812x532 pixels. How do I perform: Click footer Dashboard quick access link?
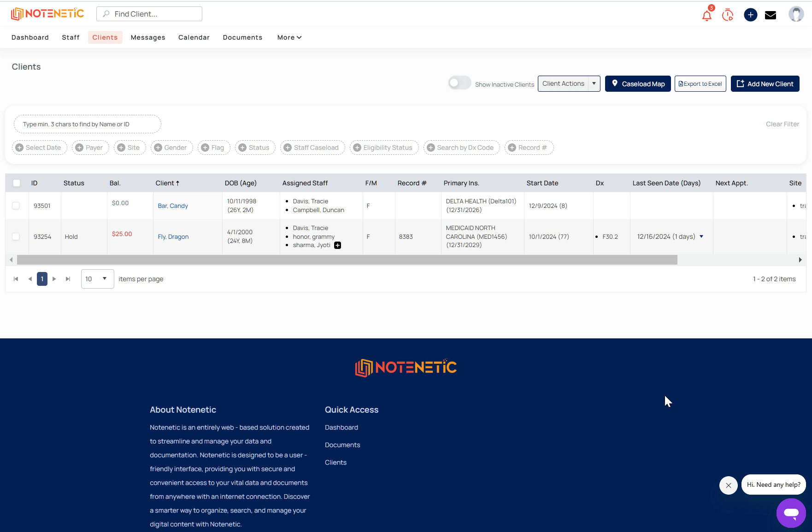click(x=341, y=427)
